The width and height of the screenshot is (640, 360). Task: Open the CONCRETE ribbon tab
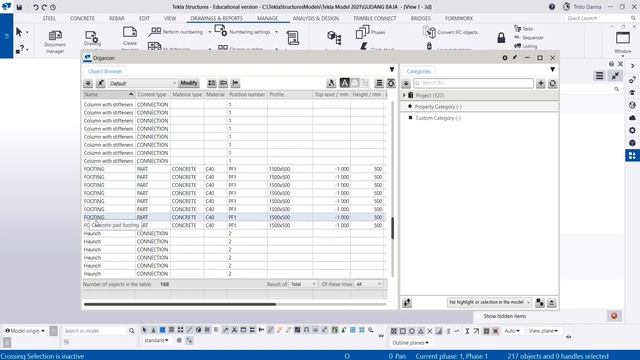point(82,18)
